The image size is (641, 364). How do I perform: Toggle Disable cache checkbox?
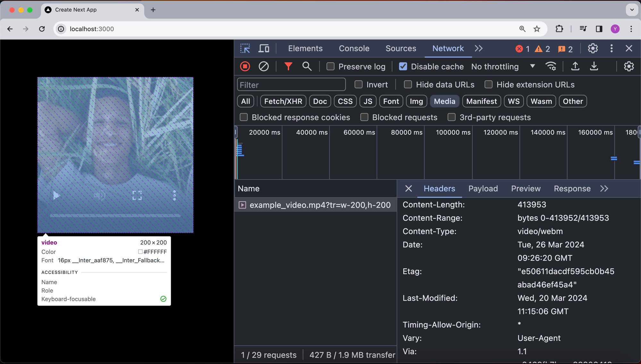[402, 66]
